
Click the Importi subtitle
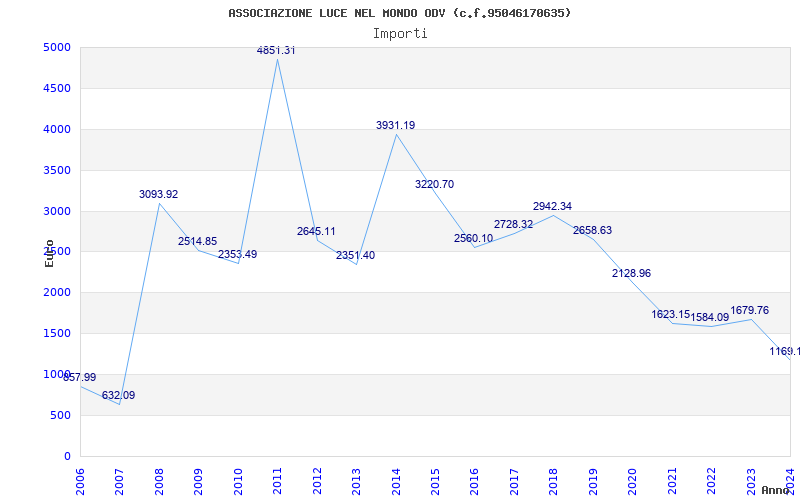click(x=400, y=34)
